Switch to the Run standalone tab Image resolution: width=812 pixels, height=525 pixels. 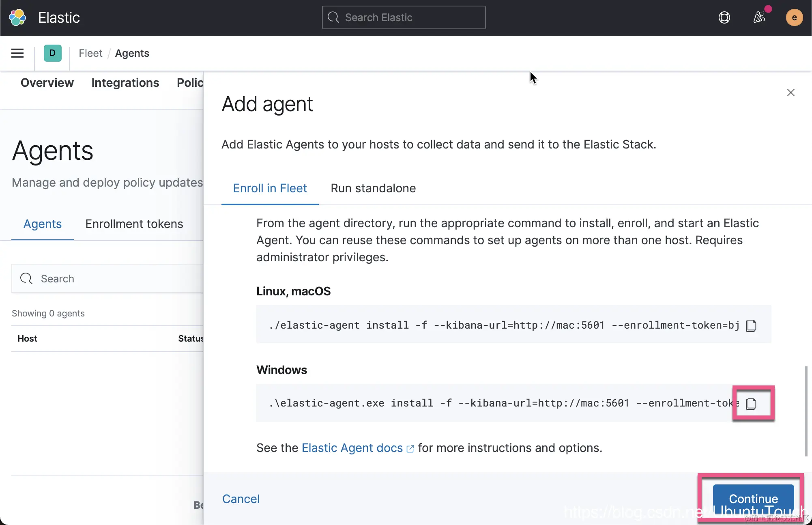coord(373,188)
